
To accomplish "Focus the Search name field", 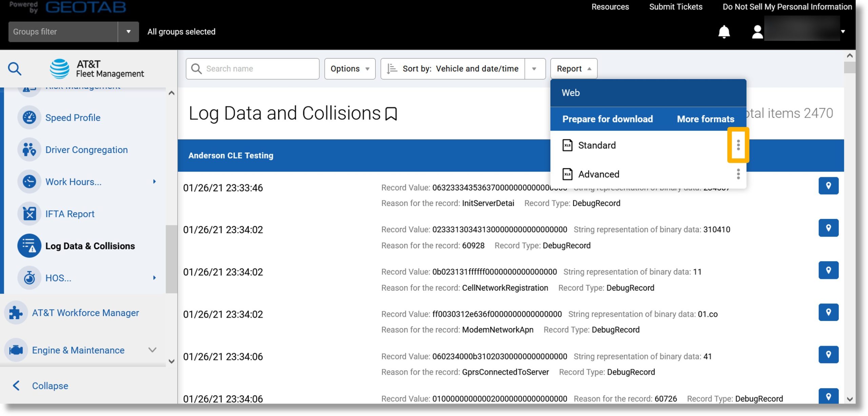I will tap(252, 68).
